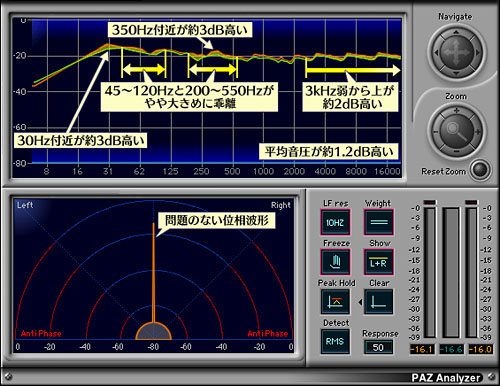Click the Navigate right arrow

coord(477,53)
